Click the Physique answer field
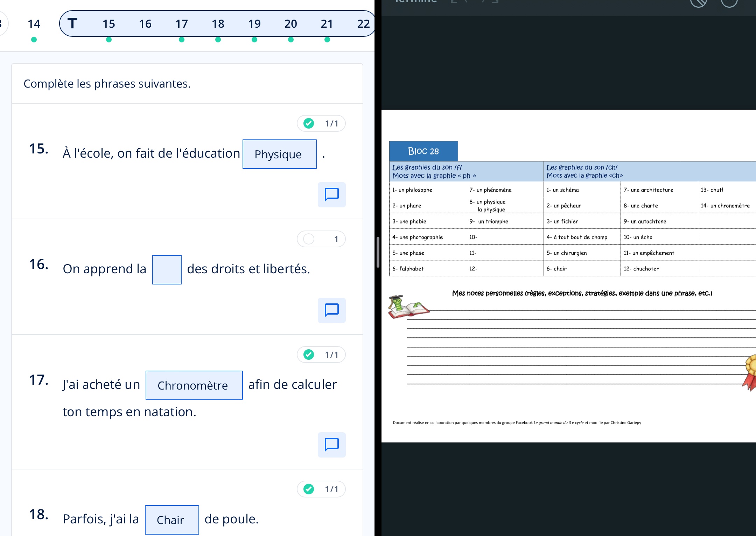756x536 pixels. (x=279, y=154)
